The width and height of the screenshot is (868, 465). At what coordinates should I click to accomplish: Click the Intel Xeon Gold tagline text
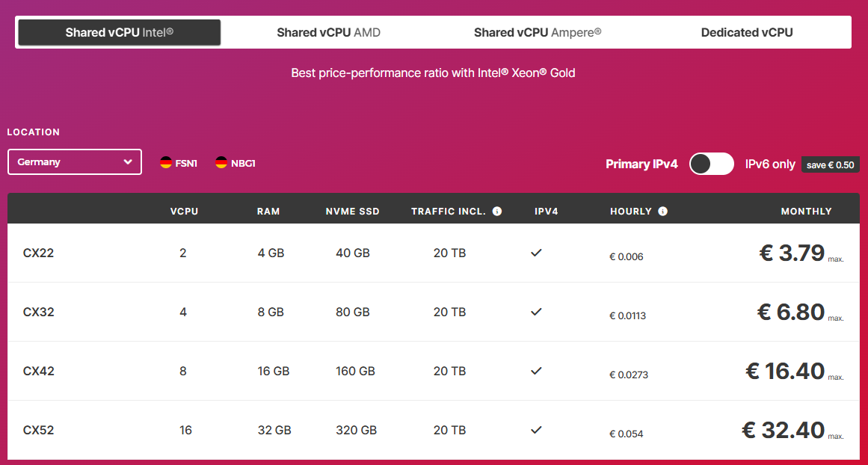pos(433,73)
